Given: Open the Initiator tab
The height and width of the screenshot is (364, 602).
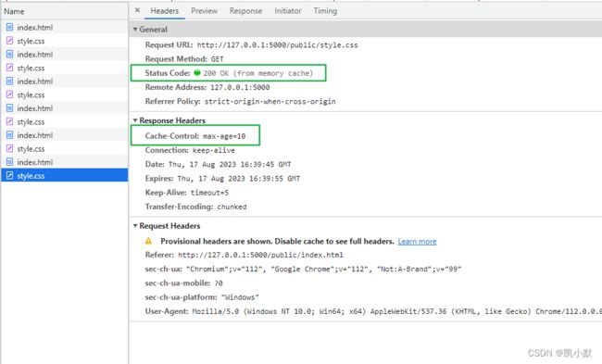Looking at the screenshot, I should tap(287, 11).
